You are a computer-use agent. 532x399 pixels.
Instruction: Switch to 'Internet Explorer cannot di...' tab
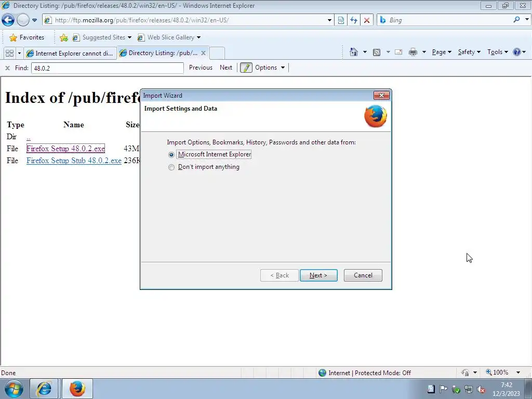pos(70,54)
